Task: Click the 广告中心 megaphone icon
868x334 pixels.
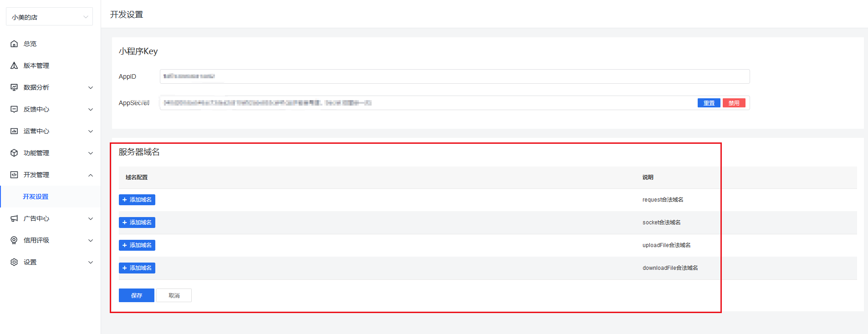Action: (14, 218)
